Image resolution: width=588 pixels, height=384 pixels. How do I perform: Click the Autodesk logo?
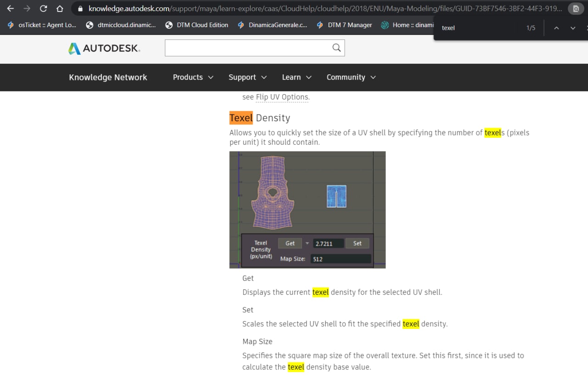point(104,48)
